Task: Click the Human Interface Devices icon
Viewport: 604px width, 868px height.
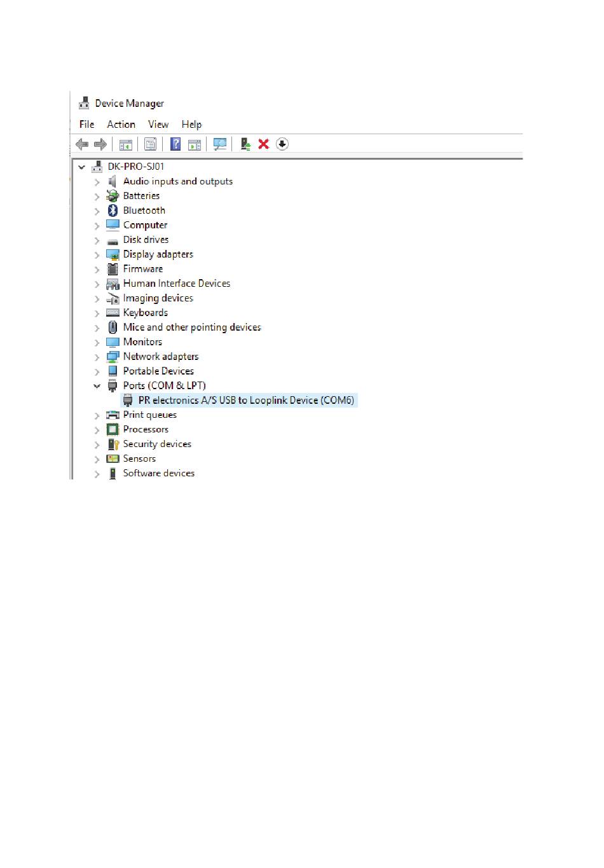Action: click(113, 284)
